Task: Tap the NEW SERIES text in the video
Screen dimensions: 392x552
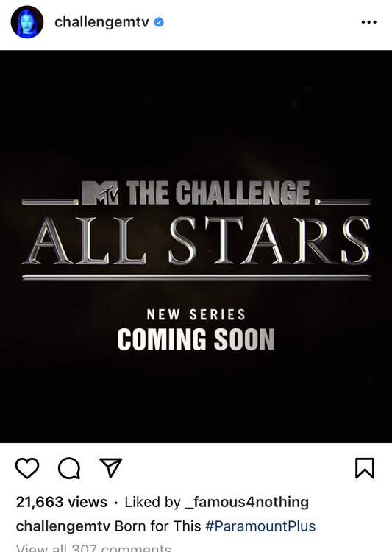Action: (x=196, y=314)
